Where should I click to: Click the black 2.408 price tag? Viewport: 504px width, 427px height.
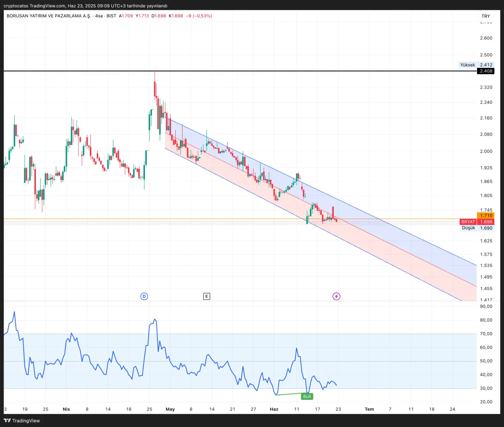(486, 71)
